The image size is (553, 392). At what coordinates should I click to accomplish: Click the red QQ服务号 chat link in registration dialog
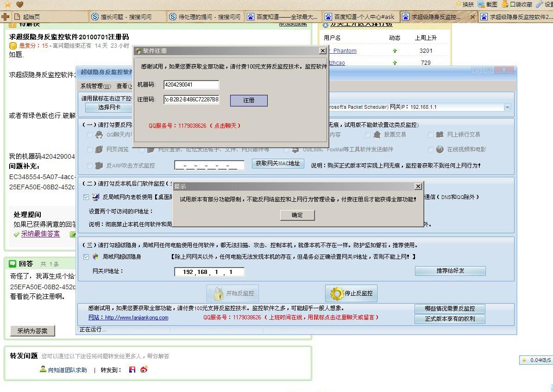195,125
